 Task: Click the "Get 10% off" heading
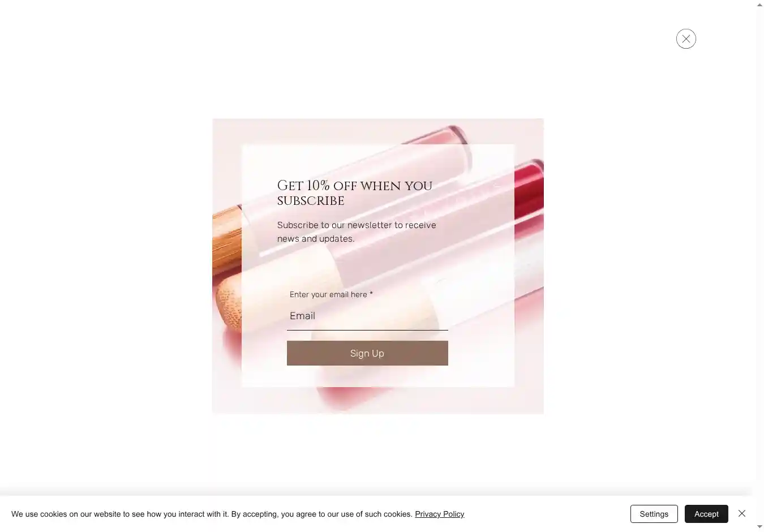click(x=355, y=193)
